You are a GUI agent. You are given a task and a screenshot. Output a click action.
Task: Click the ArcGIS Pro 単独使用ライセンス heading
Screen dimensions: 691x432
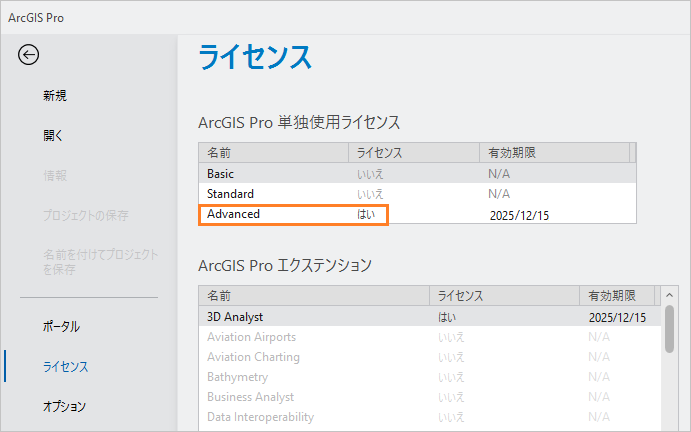(299, 122)
